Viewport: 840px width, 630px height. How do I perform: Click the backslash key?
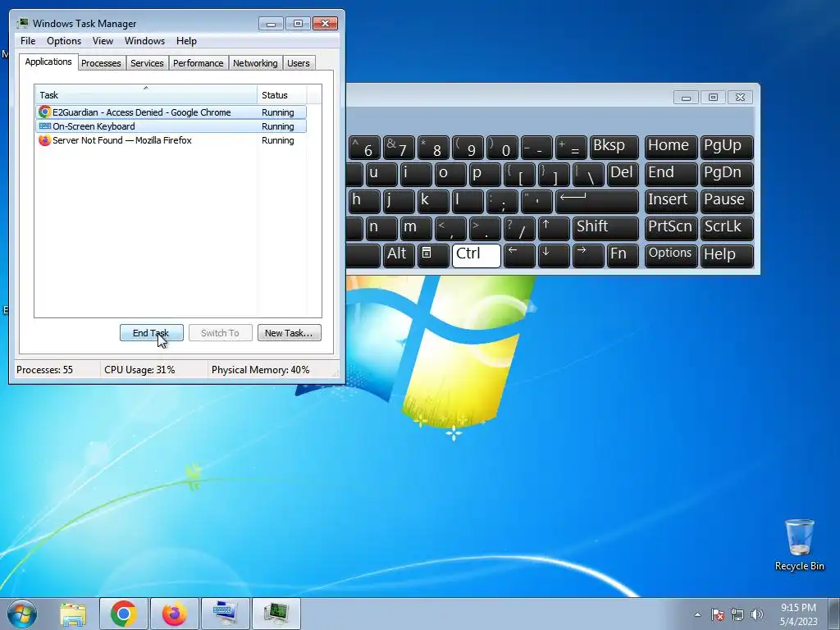[587, 175]
